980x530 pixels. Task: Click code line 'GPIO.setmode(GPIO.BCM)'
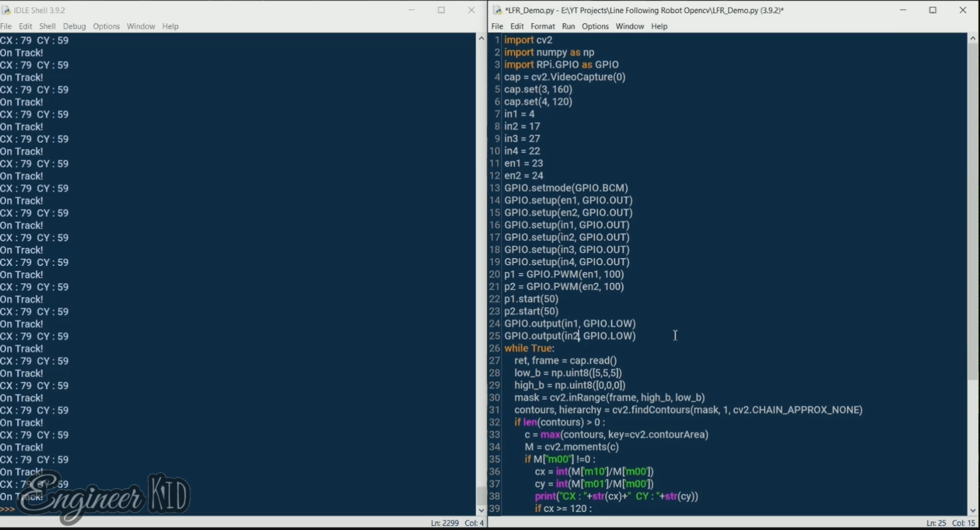(x=566, y=188)
